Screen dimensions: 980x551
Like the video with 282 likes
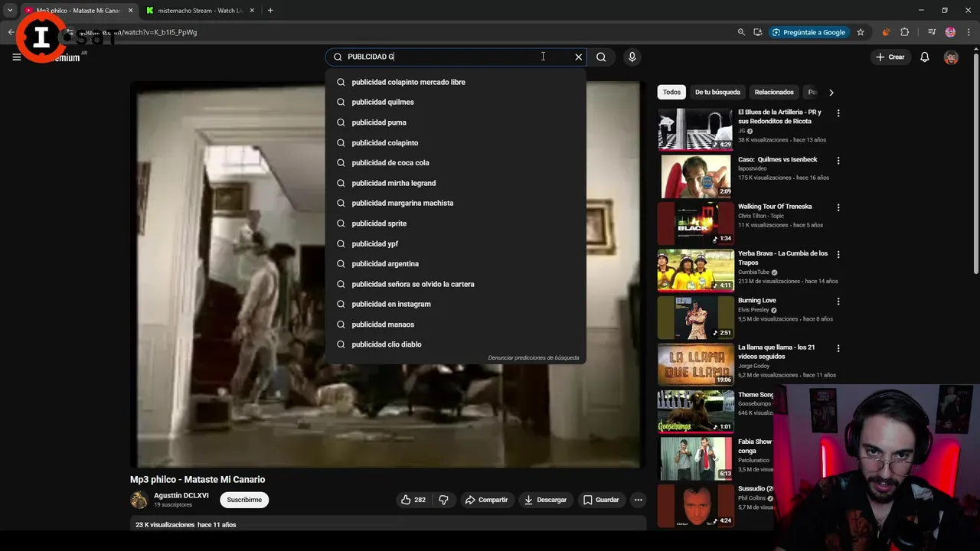(x=413, y=500)
